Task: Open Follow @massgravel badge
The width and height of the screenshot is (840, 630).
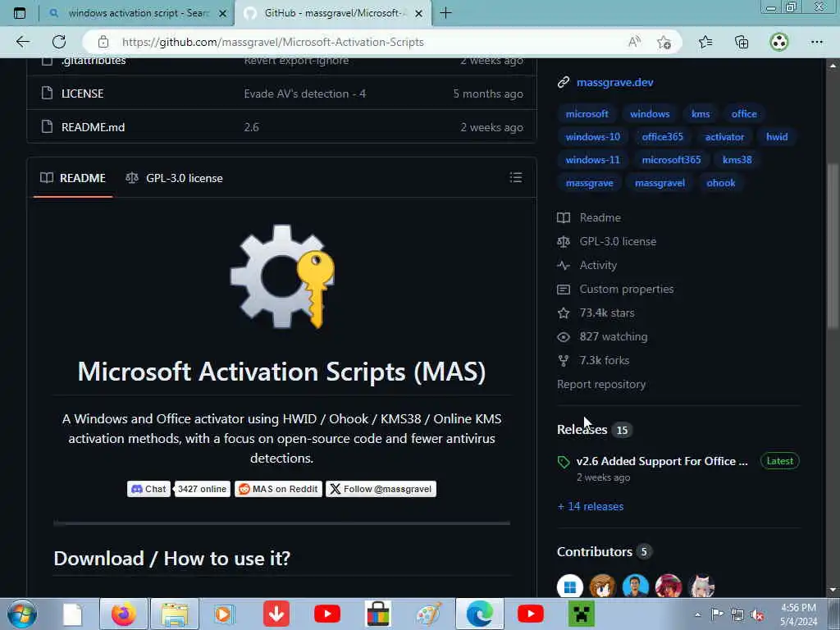Action: pyautogui.click(x=381, y=489)
